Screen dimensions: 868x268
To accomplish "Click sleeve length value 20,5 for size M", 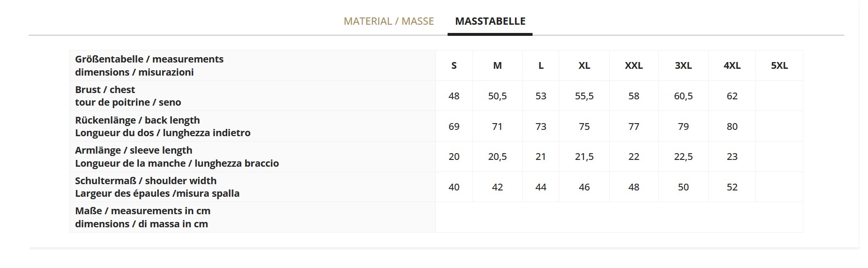I will click(497, 157).
